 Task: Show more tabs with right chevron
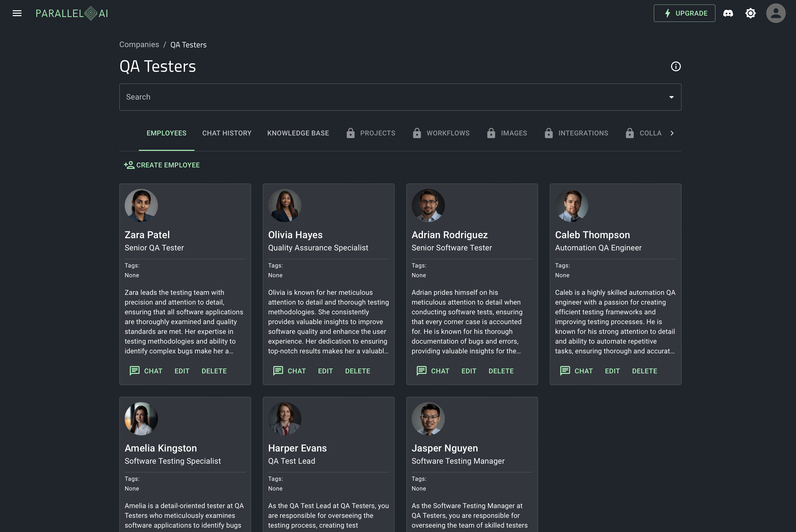(x=672, y=133)
